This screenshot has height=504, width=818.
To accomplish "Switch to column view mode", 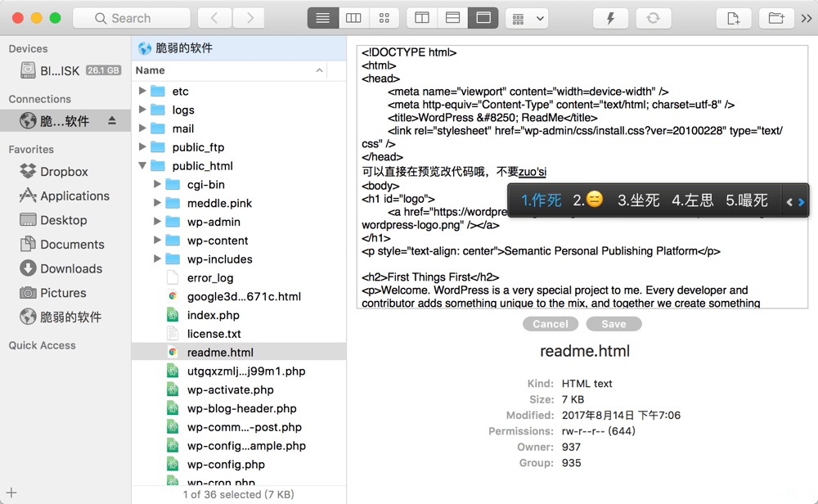I will pyautogui.click(x=353, y=18).
